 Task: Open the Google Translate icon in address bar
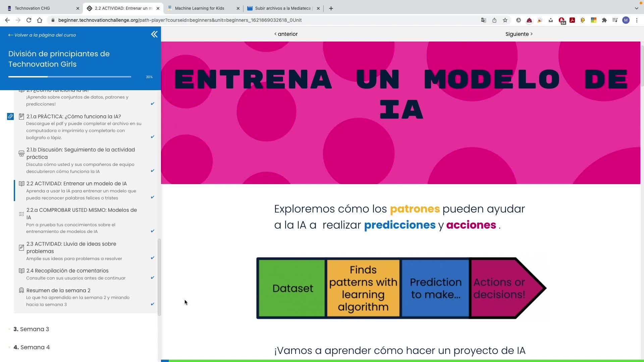click(x=483, y=20)
